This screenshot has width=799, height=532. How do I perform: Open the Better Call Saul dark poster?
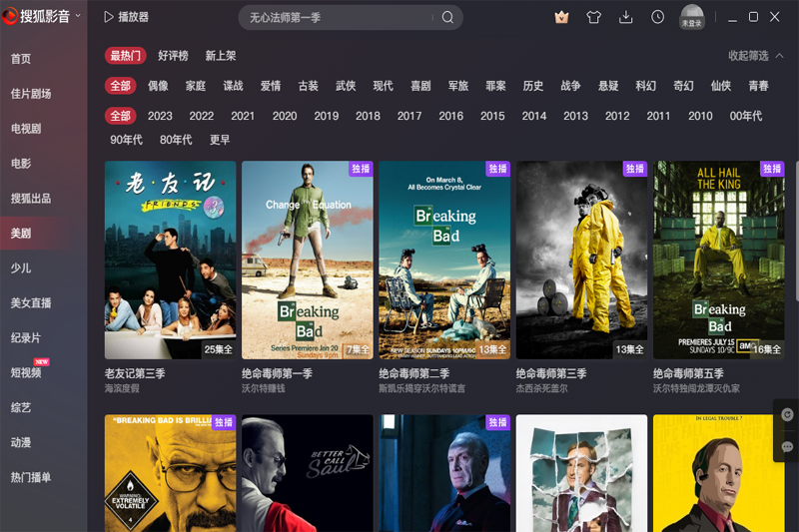pos(308,473)
